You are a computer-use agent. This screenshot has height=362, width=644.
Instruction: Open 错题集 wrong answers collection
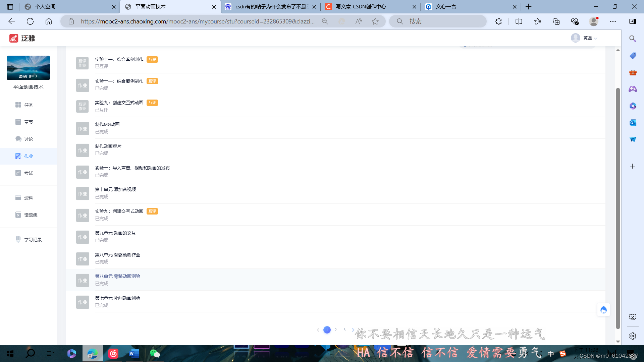pyautogui.click(x=30, y=215)
